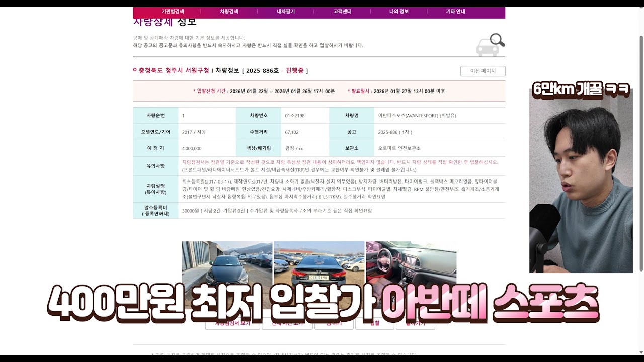
Task: Click the 보관소 label cell
Action: tap(352, 149)
